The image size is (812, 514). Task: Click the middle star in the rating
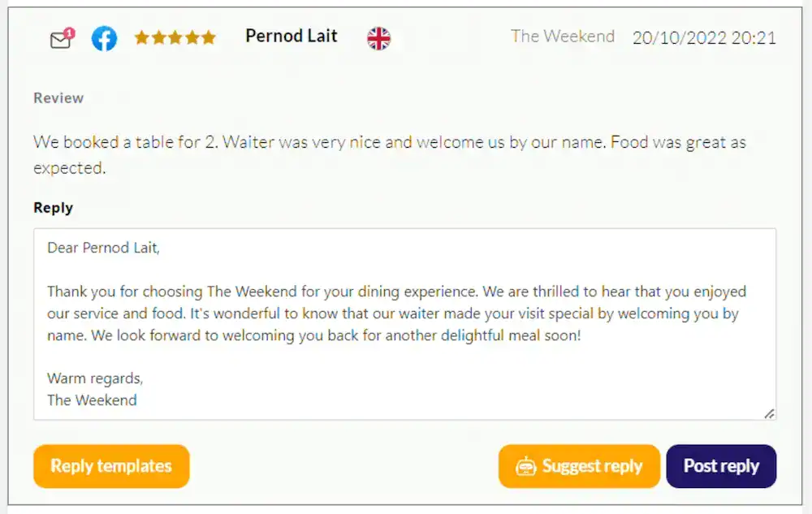coord(175,37)
